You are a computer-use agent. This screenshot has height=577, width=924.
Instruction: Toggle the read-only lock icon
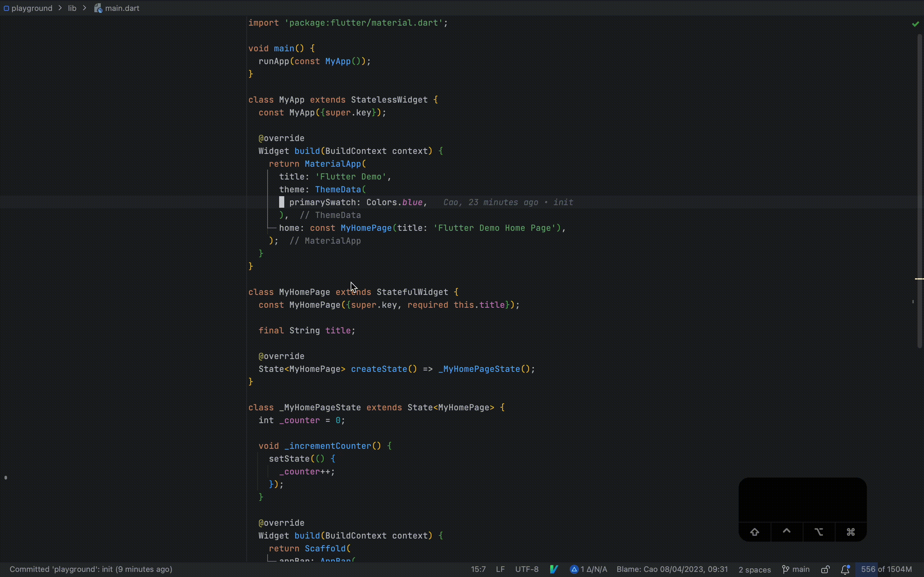825,569
